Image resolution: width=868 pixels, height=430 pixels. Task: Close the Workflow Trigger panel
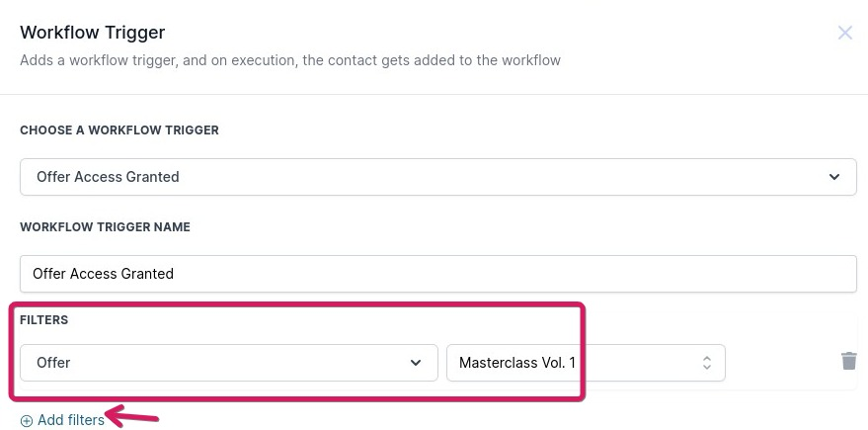point(845,33)
